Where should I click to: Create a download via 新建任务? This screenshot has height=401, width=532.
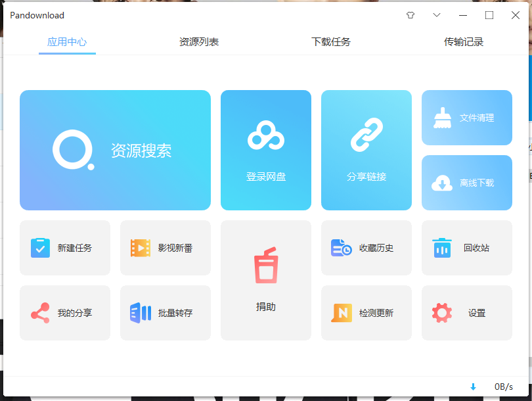[65, 248]
